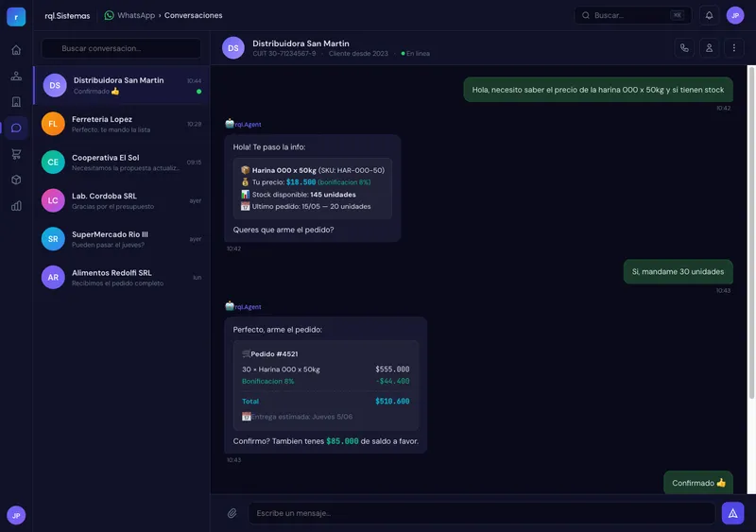Click the rql.Sistemas logo icon
756x532 pixels.
pyautogui.click(x=16, y=16)
